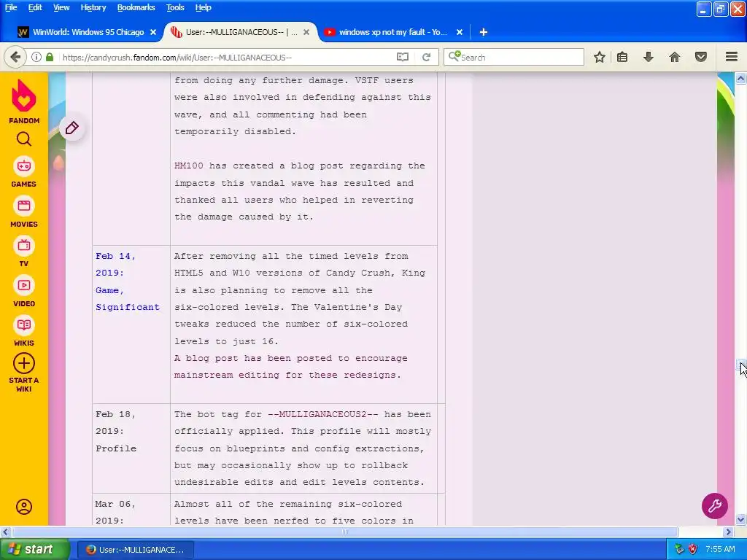Select the 'Mar 06, 2019:' date cell

pyautogui.click(x=131, y=510)
